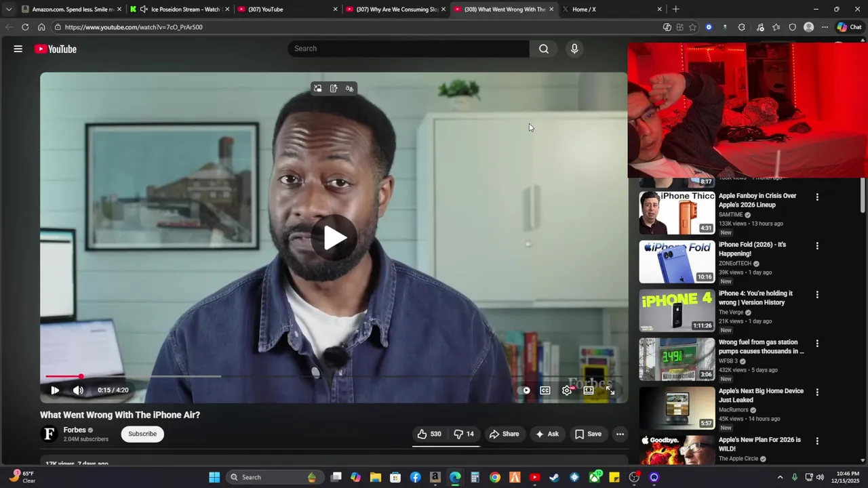This screenshot has width=868, height=488.
Task: Open options menu for iPhone 4 video
Action: click(x=817, y=295)
